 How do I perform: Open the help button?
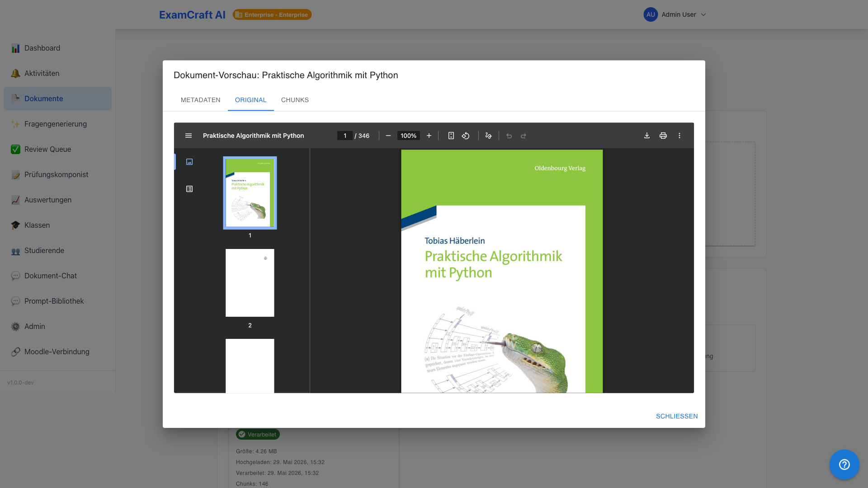pyautogui.click(x=844, y=465)
